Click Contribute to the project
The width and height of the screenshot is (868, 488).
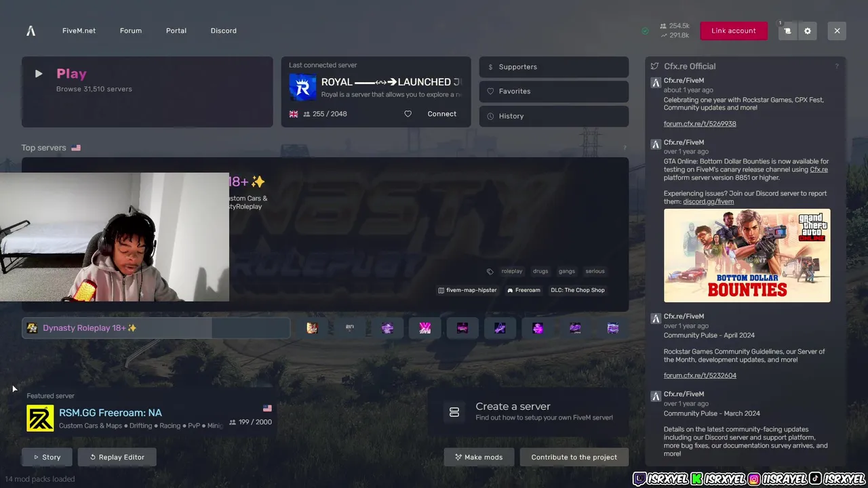[x=574, y=457]
